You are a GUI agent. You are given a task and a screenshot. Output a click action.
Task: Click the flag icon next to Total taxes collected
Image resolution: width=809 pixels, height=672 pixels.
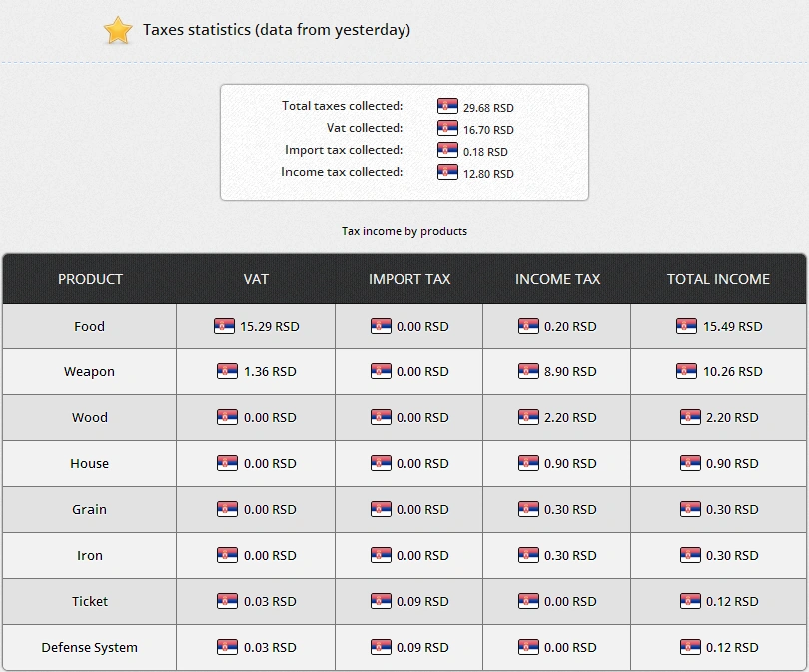click(447, 107)
